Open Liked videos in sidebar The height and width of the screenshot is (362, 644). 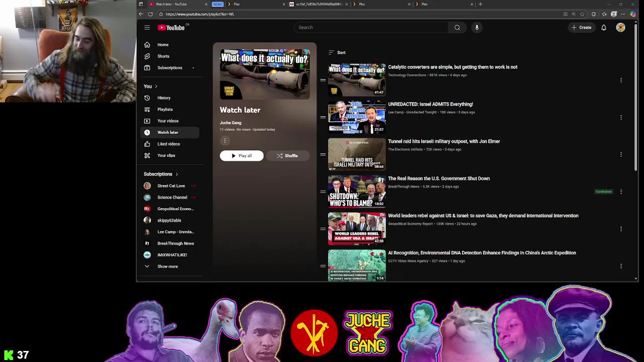169,144
